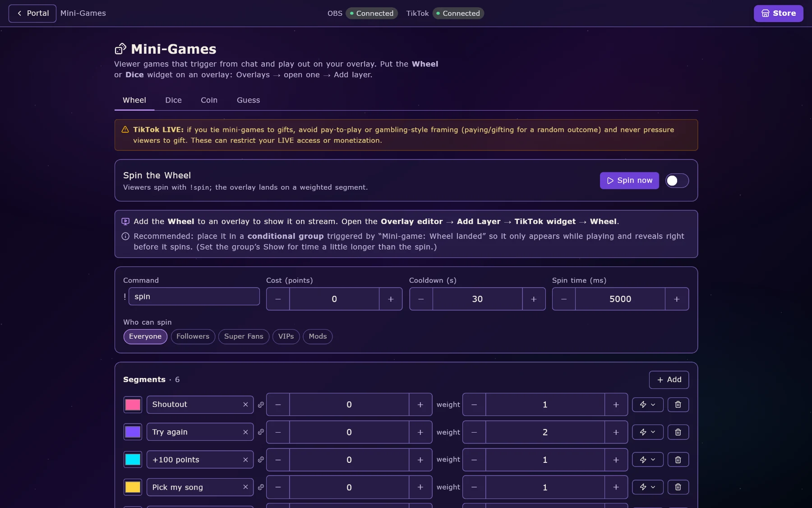
Task: Decrease the Cost points value
Action: (278, 299)
